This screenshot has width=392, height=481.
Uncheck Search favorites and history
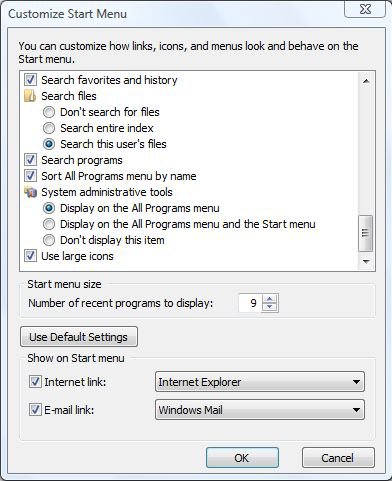[x=30, y=80]
